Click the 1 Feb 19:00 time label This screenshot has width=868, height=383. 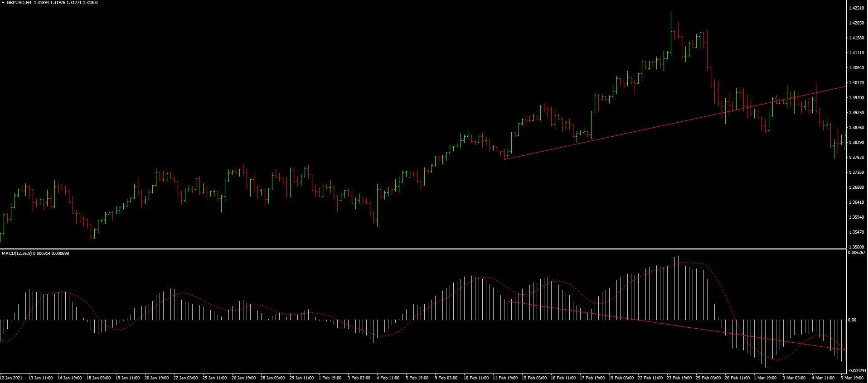click(x=330, y=378)
